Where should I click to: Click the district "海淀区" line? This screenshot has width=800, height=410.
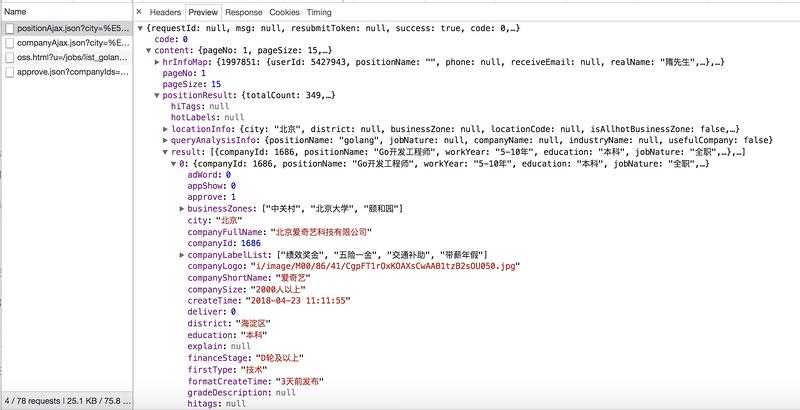click(x=229, y=323)
